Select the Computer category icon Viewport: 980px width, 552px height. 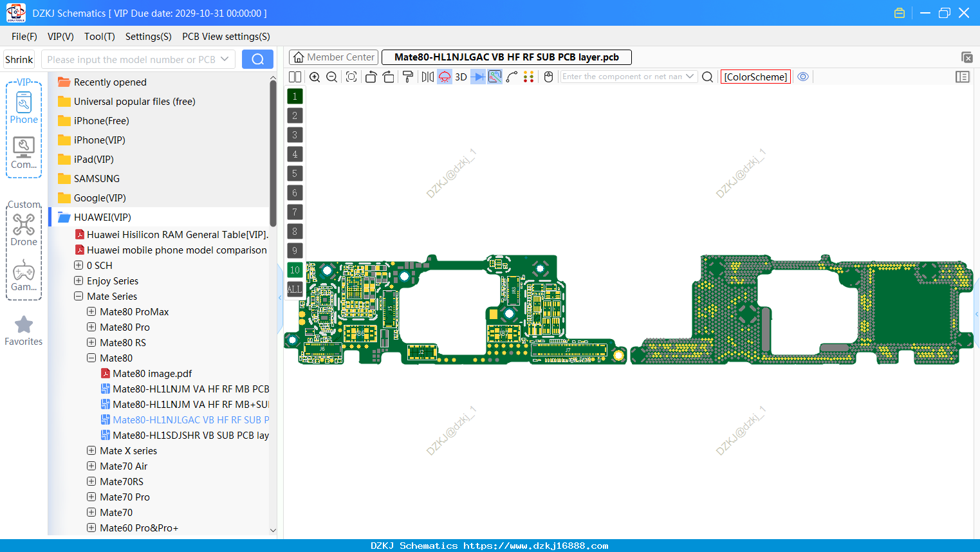(x=24, y=153)
